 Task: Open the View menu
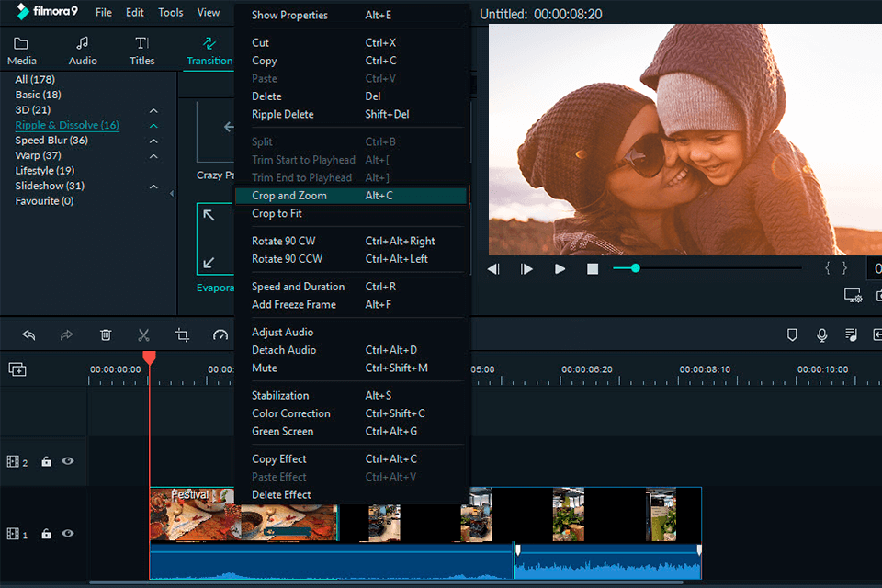(x=209, y=12)
